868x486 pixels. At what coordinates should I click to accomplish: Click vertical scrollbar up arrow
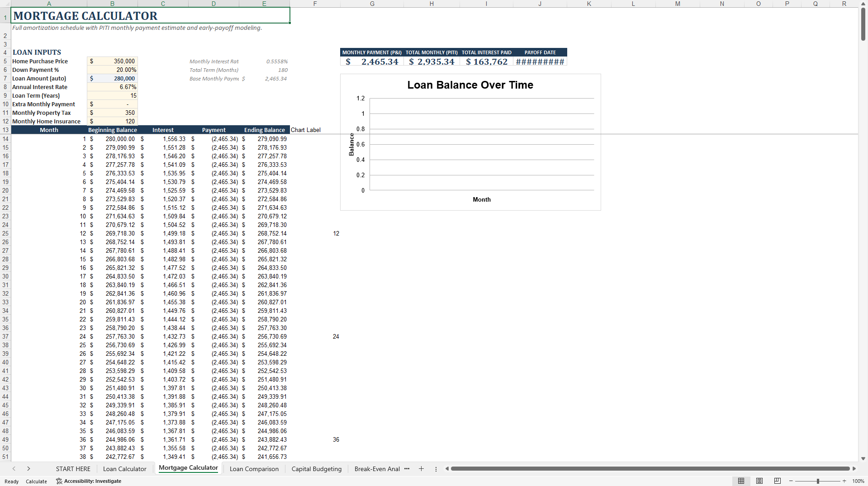pos(863,4)
